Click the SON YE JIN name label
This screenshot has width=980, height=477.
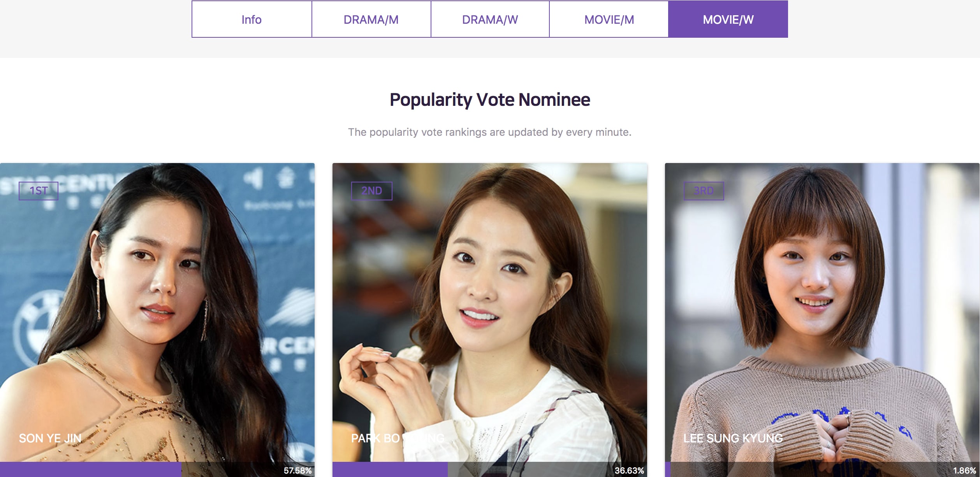(50, 438)
